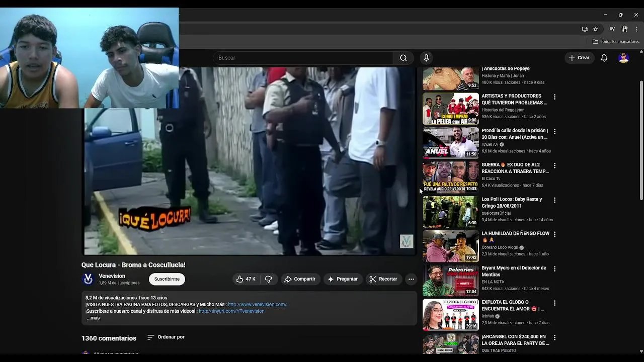Image resolution: width=644 pixels, height=362 pixels.
Task: Open tinyurl YTvenevision link
Action: coord(231,311)
